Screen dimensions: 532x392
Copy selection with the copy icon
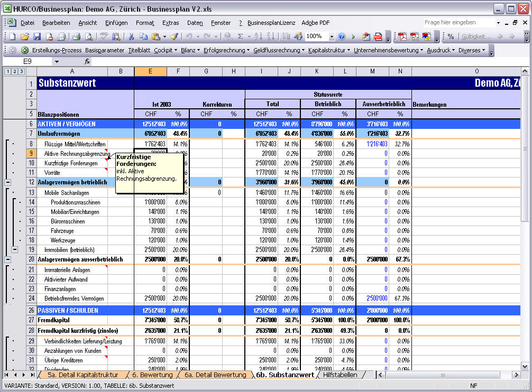pyautogui.click(x=143, y=36)
